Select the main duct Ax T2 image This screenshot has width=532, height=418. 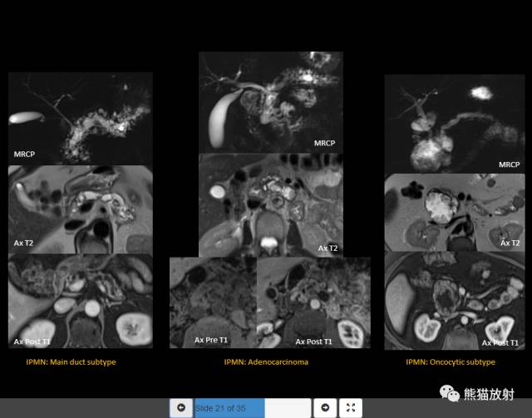click(81, 209)
